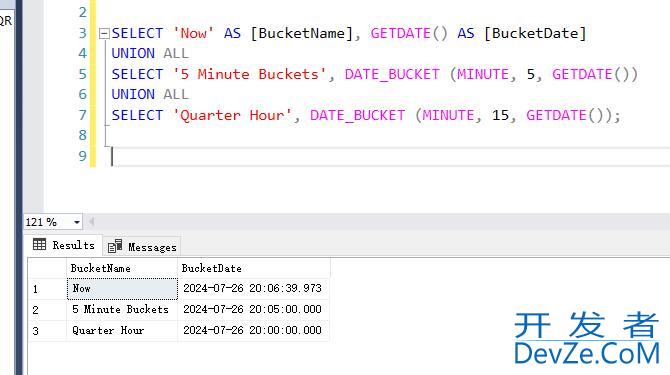Switch to the Messages tab
The height and width of the screenshot is (375, 670).
pos(142,247)
